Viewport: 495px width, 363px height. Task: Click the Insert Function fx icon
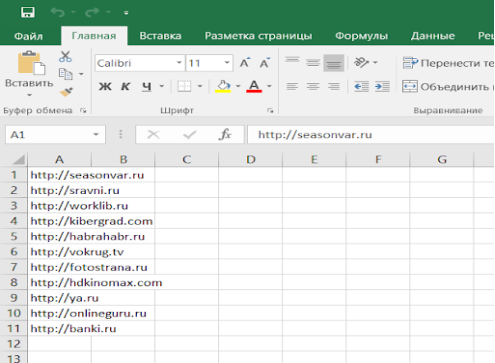click(225, 135)
